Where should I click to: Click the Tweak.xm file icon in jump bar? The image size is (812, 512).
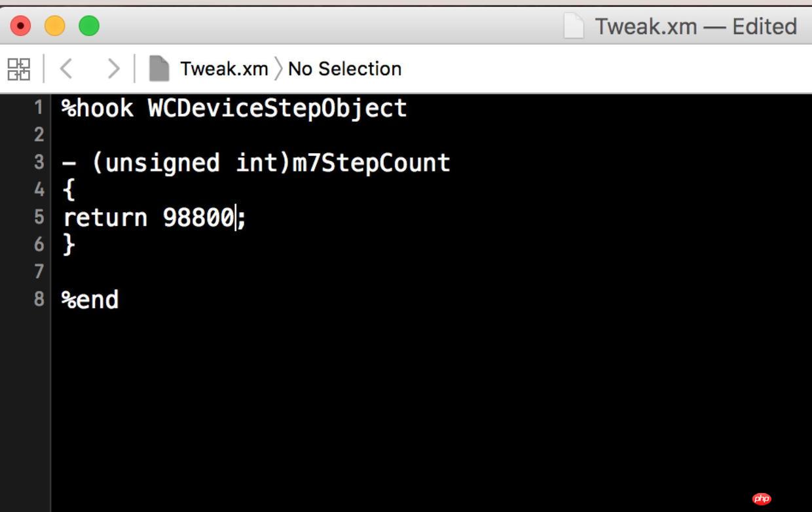pyautogui.click(x=158, y=68)
